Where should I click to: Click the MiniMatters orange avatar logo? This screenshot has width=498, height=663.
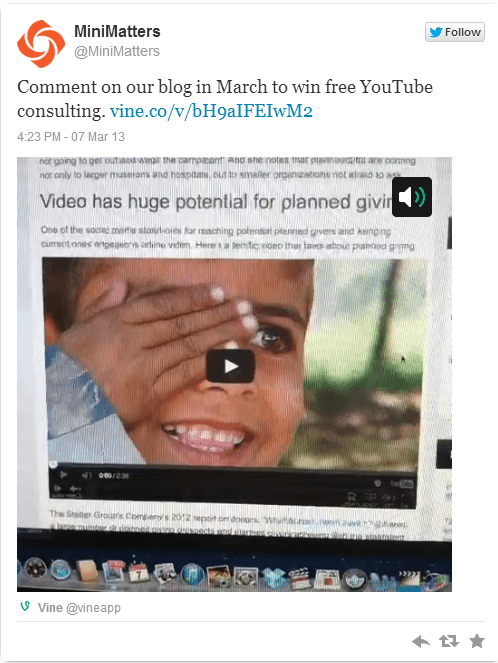click(41, 44)
